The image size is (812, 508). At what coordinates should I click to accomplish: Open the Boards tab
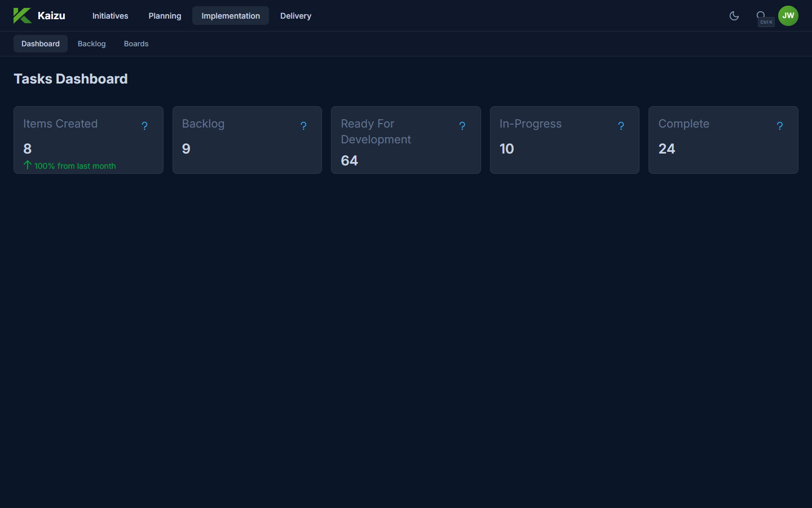tap(136, 43)
